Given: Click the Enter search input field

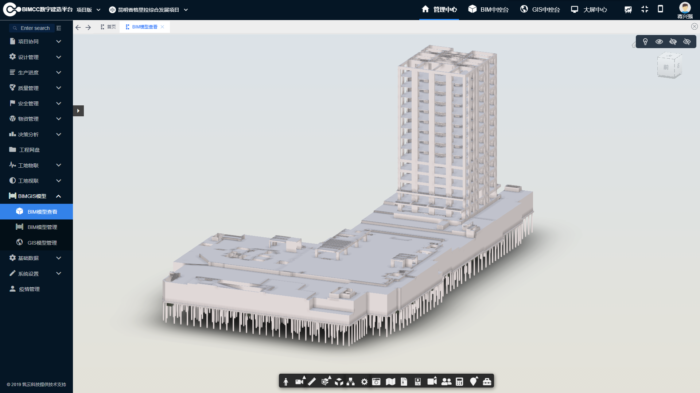Looking at the screenshot, I should 35,28.
